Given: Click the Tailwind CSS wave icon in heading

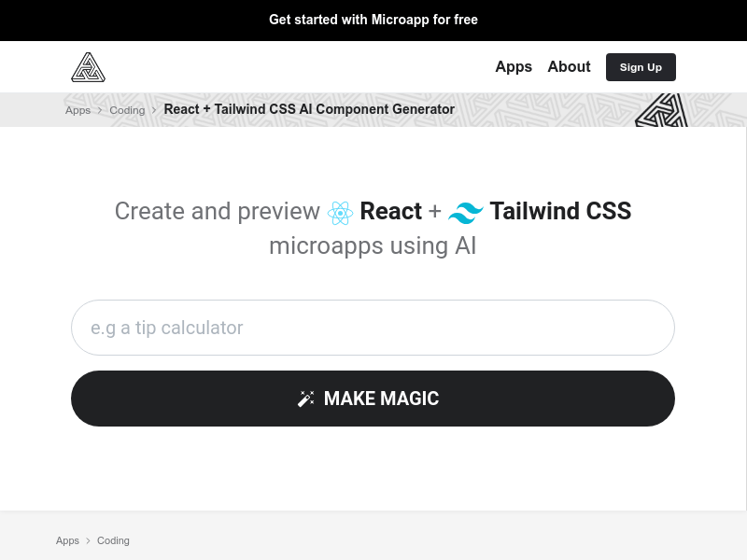Looking at the screenshot, I should (465, 213).
